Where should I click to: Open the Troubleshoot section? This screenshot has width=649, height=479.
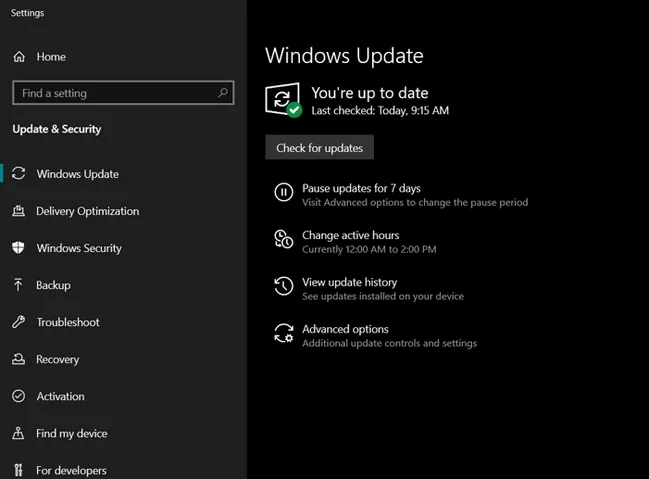pos(68,322)
